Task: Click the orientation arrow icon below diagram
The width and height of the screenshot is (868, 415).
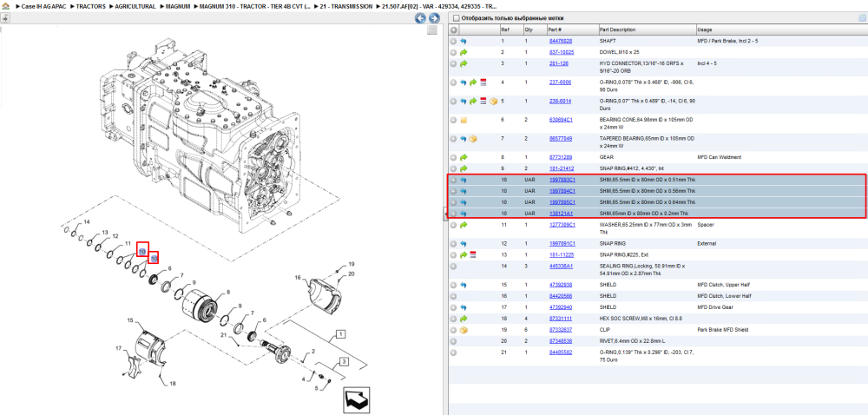Action: (356, 399)
